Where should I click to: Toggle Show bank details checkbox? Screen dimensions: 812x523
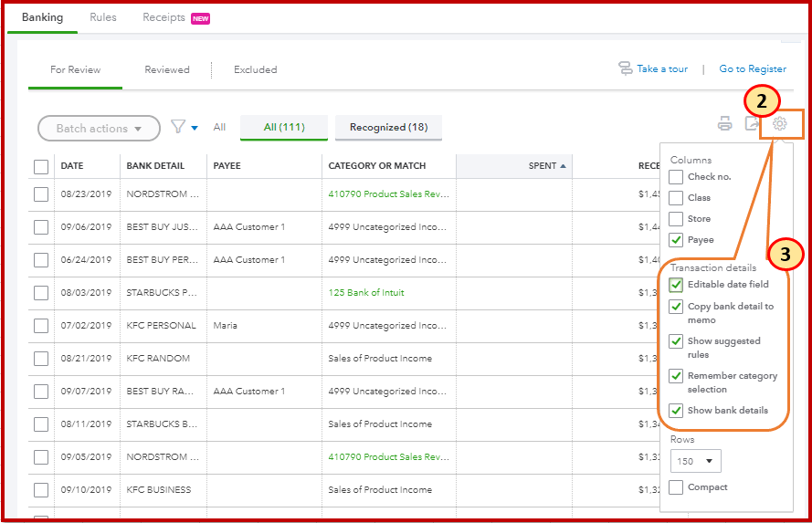click(675, 411)
